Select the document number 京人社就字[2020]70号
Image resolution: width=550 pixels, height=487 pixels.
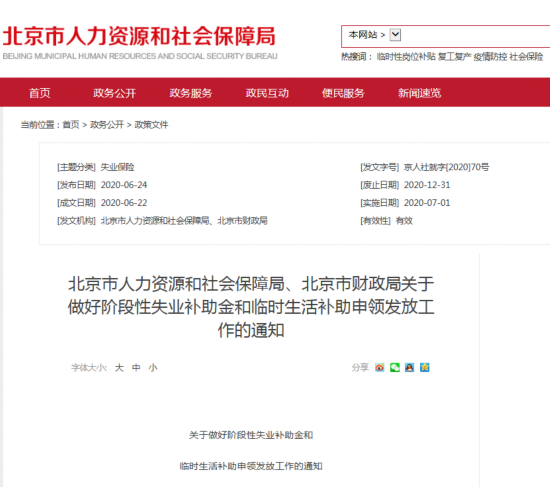tap(447, 167)
